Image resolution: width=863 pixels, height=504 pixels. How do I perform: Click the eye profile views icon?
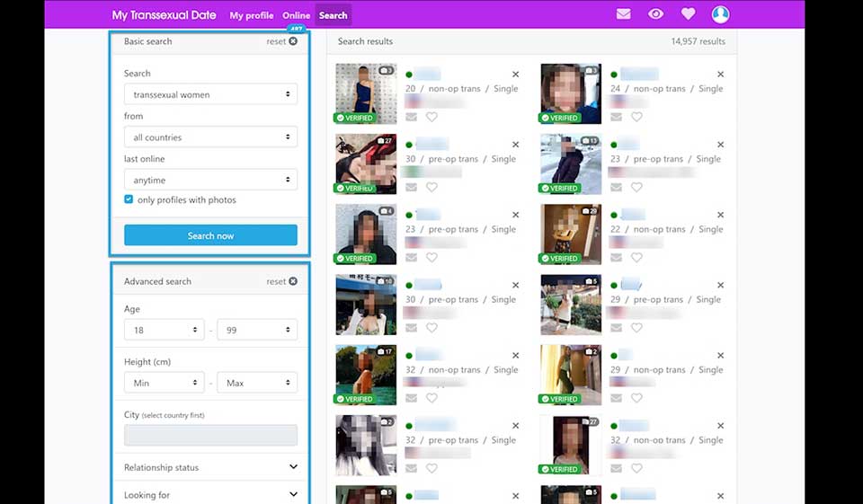pyautogui.click(x=656, y=14)
